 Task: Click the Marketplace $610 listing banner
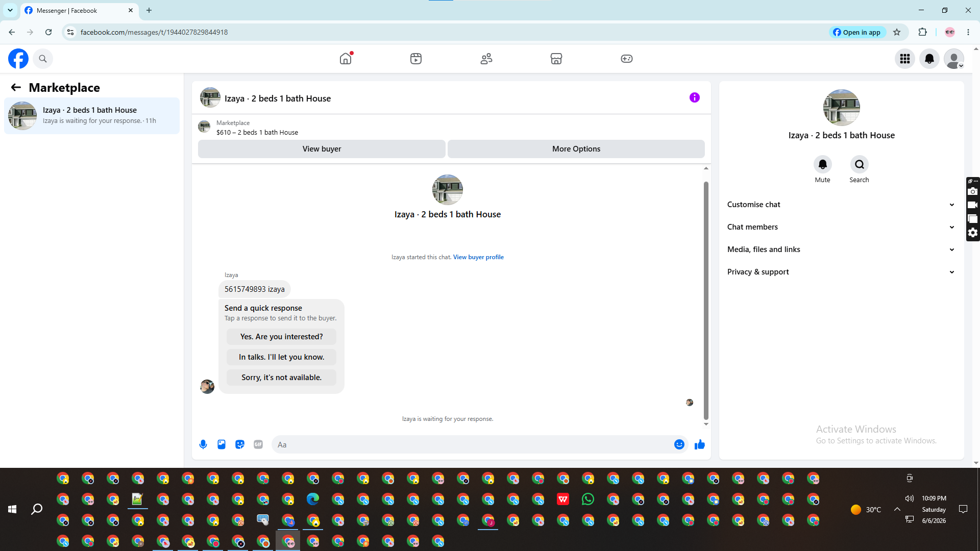(451, 127)
